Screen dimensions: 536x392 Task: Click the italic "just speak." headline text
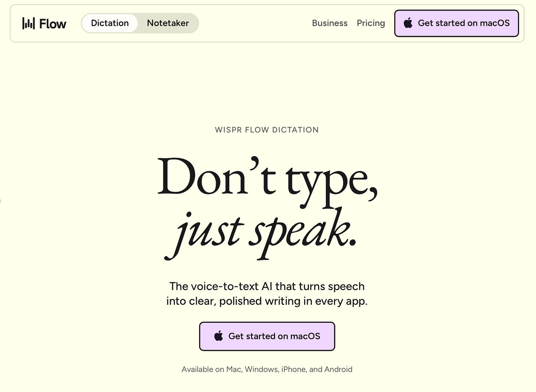[x=261, y=233]
